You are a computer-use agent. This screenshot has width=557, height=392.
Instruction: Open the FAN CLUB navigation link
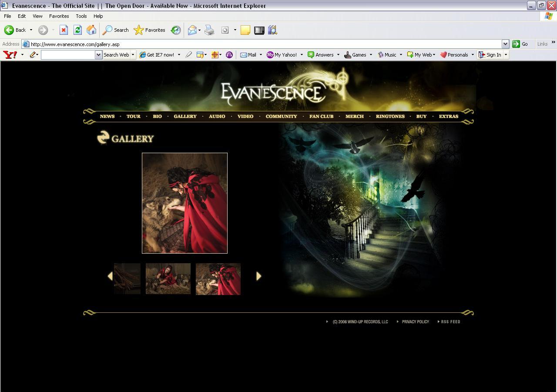pyautogui.click(x=321, y=117)
